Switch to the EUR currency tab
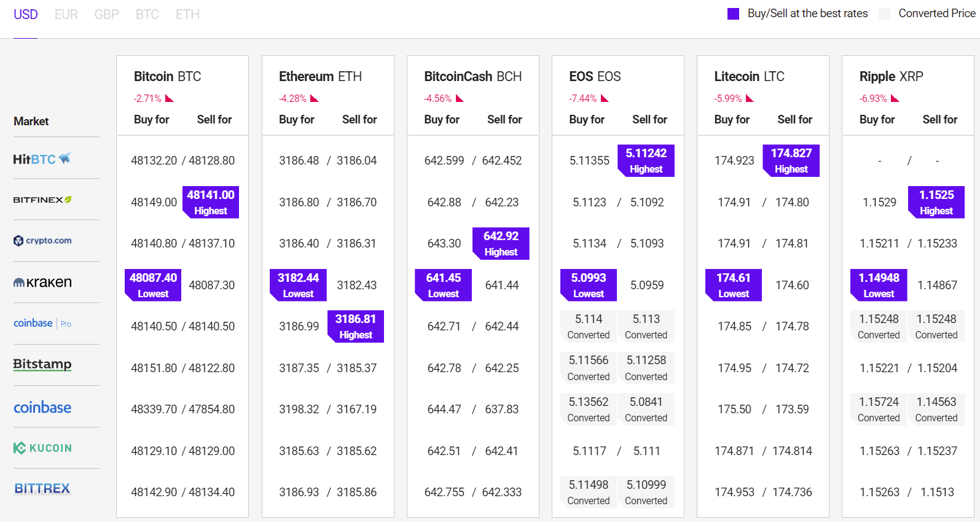Viewport: 980px width, 522px height. (66, 14)
